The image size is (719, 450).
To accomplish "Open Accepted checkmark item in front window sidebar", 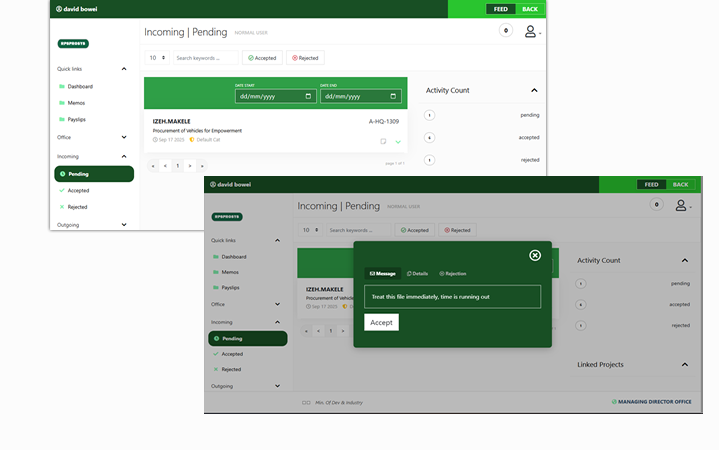I will tap(228, 354).
